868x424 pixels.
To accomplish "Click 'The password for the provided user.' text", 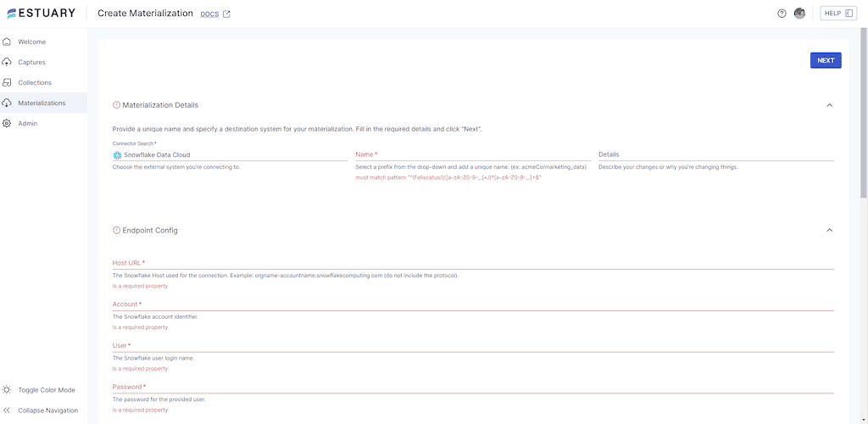I will pos(159,399).
